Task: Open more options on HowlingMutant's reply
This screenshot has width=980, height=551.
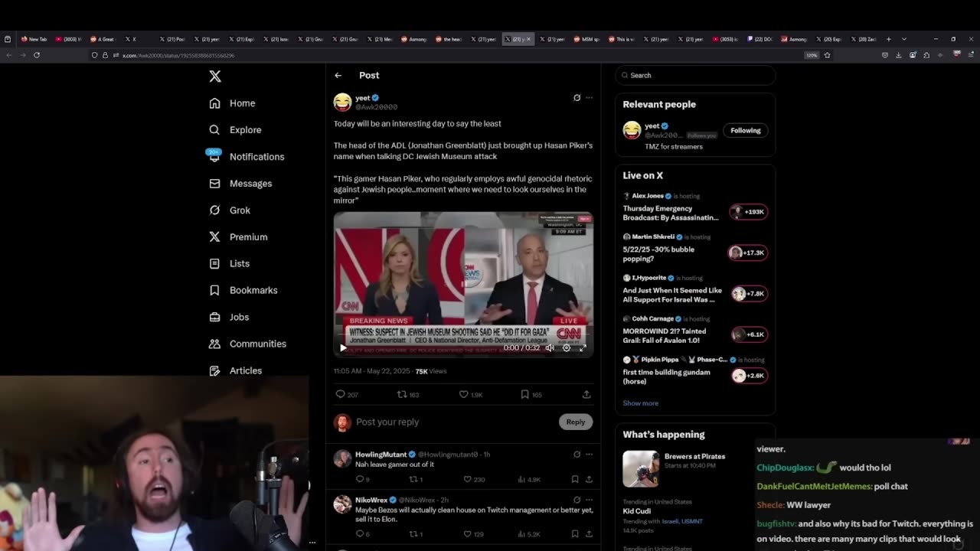Action: point(589,455)
